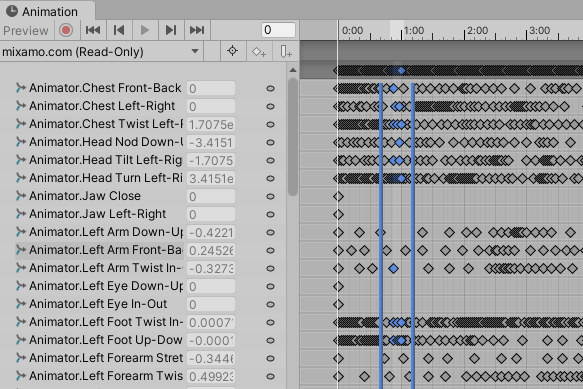Open key menu for Chest Twist row
Viewport: 583px width, 389px height.
[x=270, y=124]
